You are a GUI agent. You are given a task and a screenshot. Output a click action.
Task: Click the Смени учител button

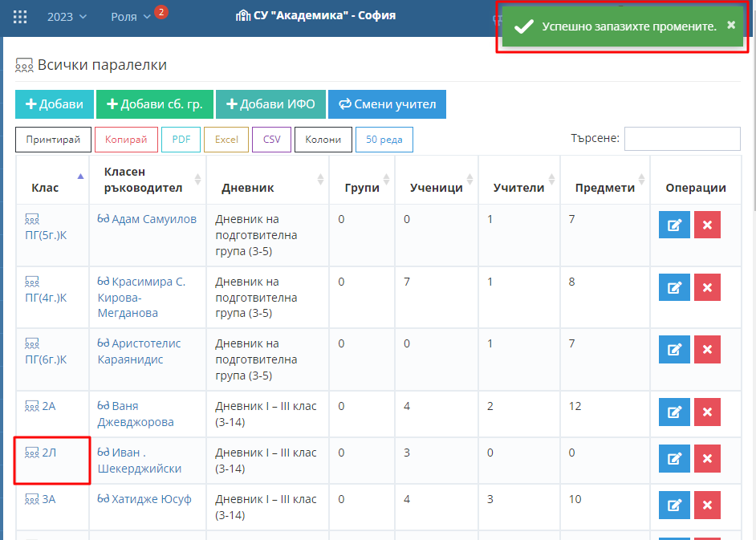pyautogui.click(x=387, y=104)
